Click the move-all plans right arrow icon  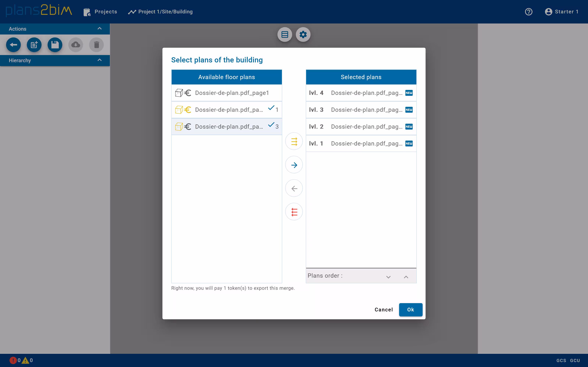(294, 141)
